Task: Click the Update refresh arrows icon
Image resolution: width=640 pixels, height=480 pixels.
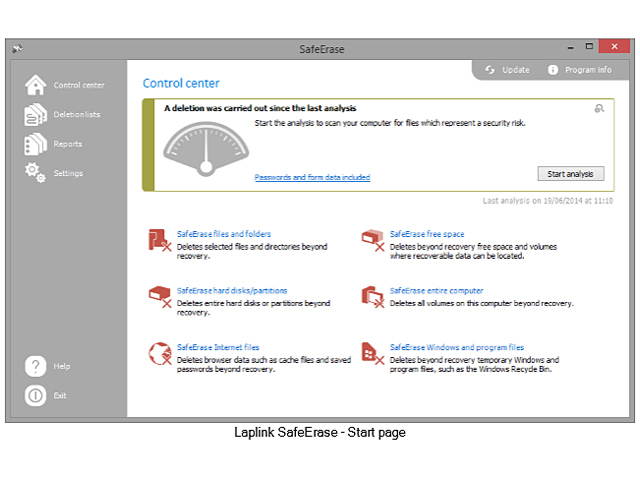Action: pos(490,70)
